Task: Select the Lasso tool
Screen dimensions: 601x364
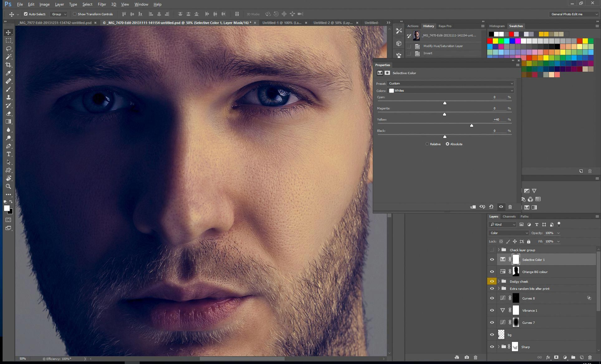Action: pyautogui.click(x=8, y=49)
